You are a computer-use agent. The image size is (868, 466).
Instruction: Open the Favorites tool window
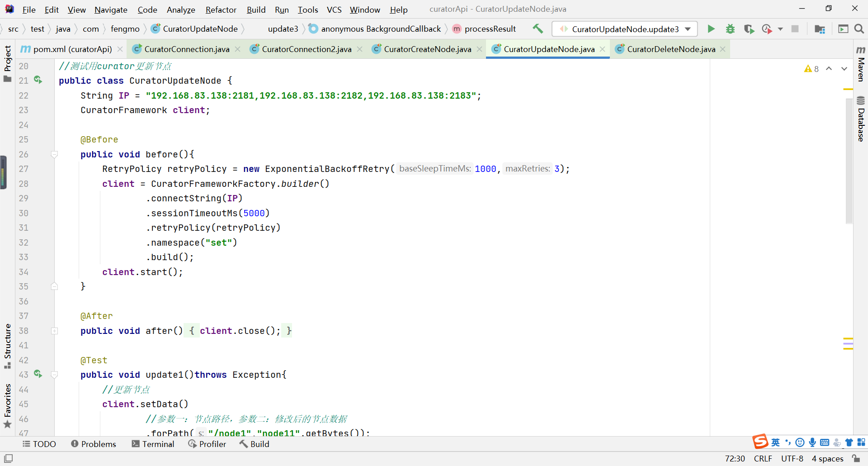click(x=7, y=406)
